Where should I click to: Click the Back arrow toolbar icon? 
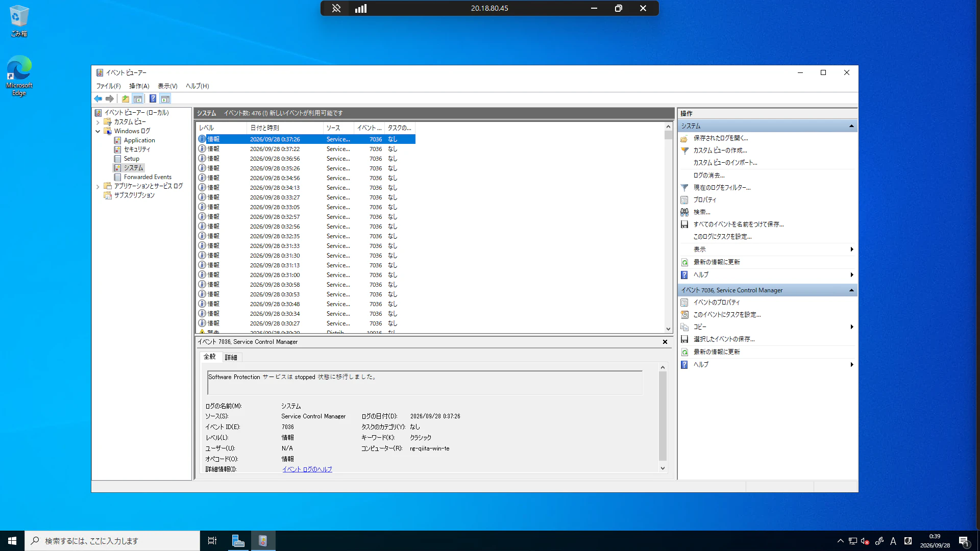(x=98, y=99)
